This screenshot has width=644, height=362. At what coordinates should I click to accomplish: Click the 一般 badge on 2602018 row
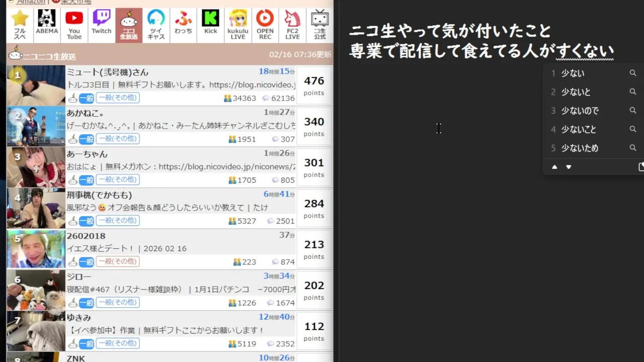click(x=87, y=262)
